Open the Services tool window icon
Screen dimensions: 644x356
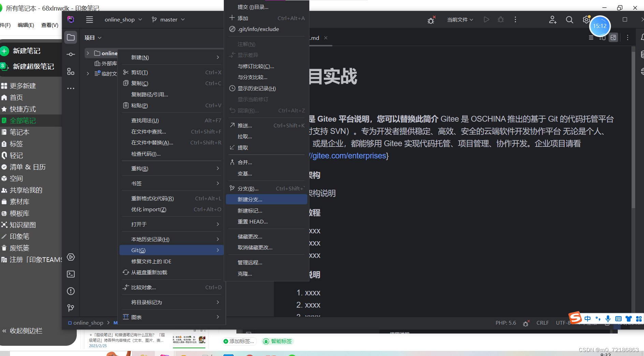click(x=71, y=257)
